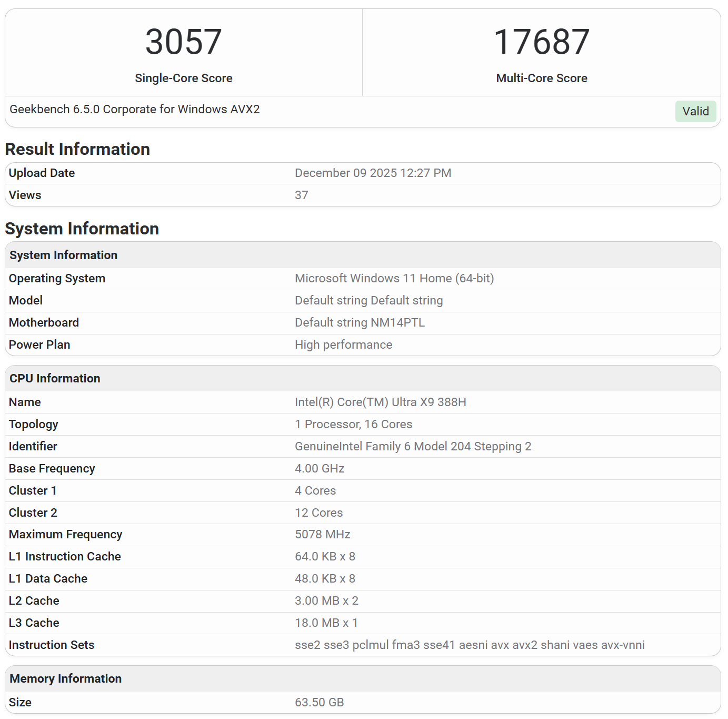The image size is (728, 719).
Task: Click the green Valid badge
Action: pyautogui.click(x=695, y=111)
